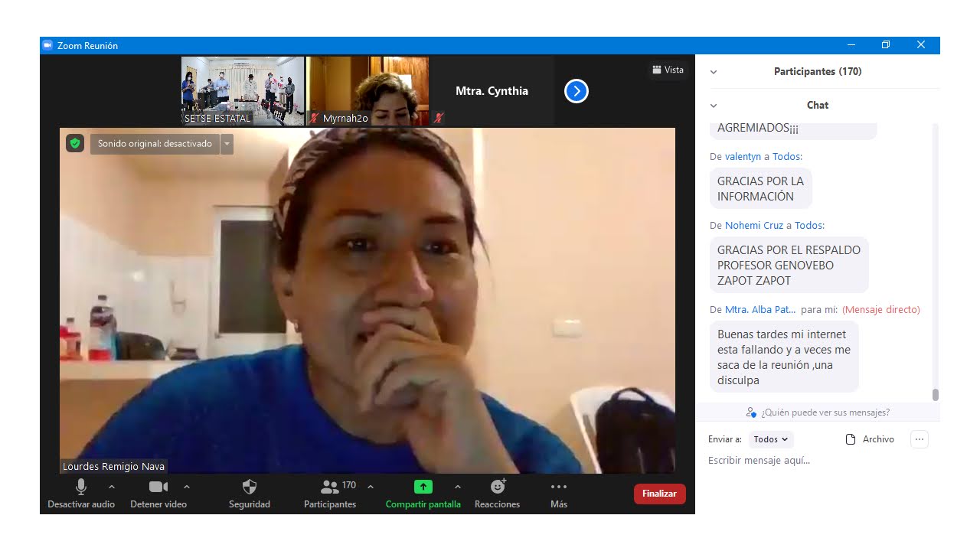Open Reacciones emoji menu
This screenshot has width=980, height=551.
click(498, 494)
